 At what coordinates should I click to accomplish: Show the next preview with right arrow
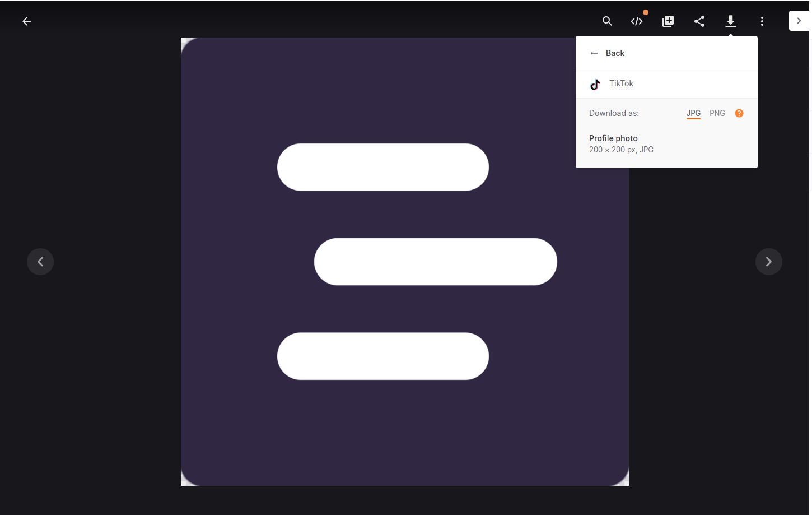(768, 261)
